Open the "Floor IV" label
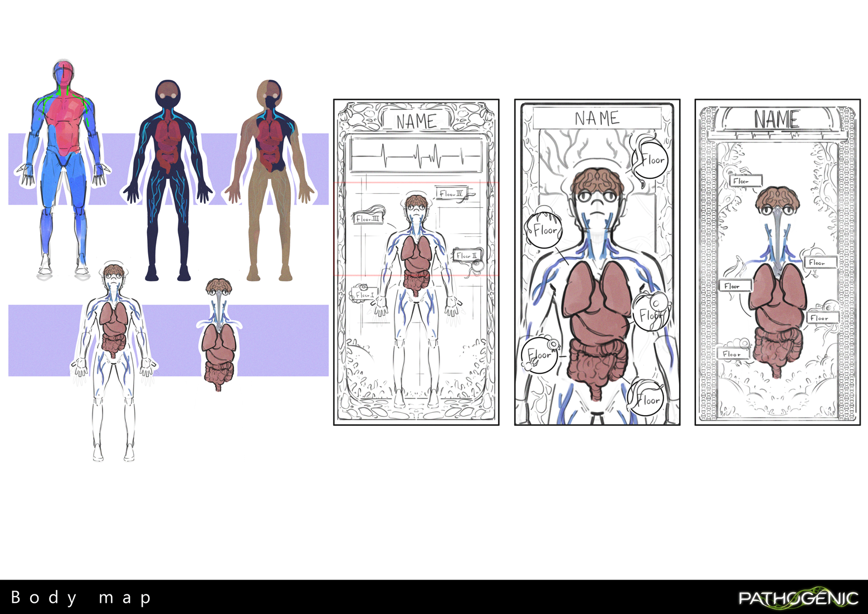Image resolution: width=868 pixels, height=614 pixels. click(x=451, y=193)
